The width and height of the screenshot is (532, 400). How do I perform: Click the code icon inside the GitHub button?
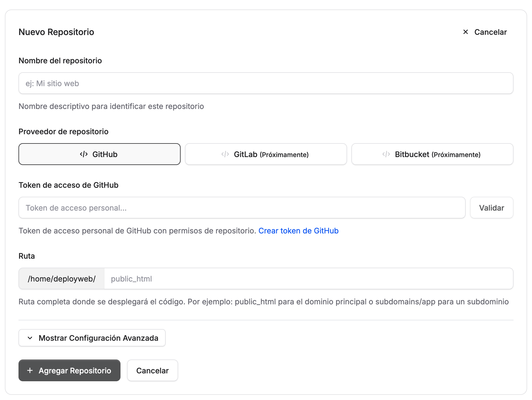coord(83,154)
